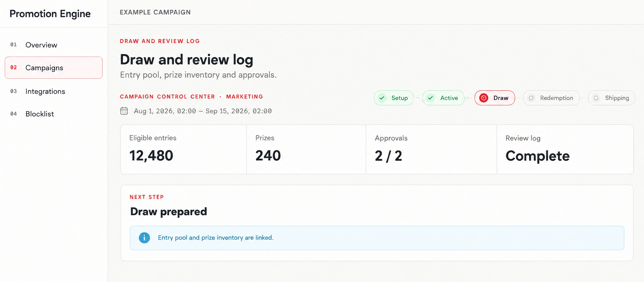Viewport: 644px width, 282px height.
Task: Click the green checkmark on Setup step
Action: click(x=382, y=98)
